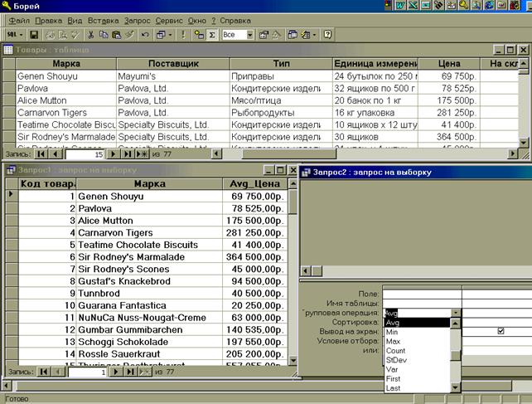Viewport: 532px width, 404px height.
Task: Click the magnifier Find shortcut icon
Action: (x=476, y=5)
